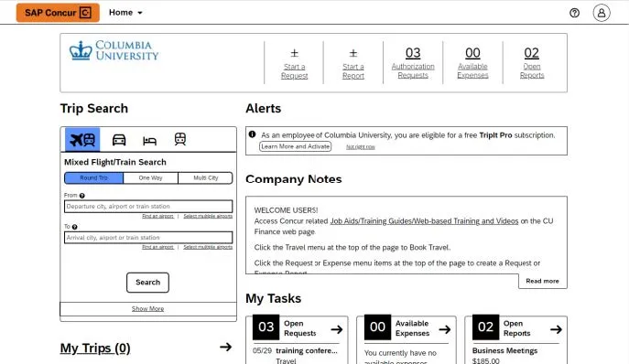The image size is (629, 364).
Task: Open the My Trips (0) link
Action: coord(95,348)
